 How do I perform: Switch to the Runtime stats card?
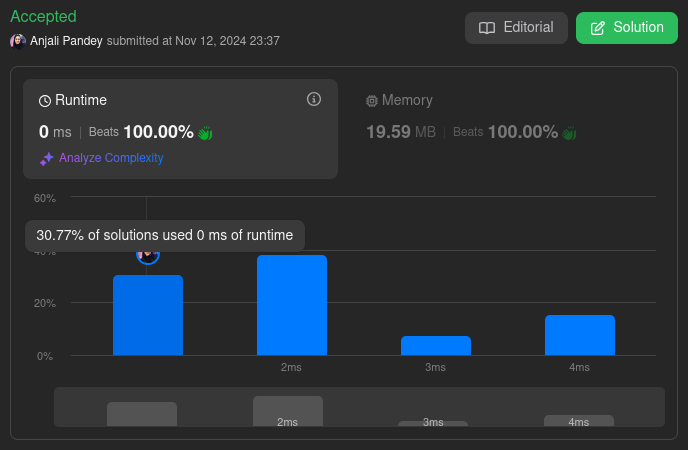tap(180, 128)
